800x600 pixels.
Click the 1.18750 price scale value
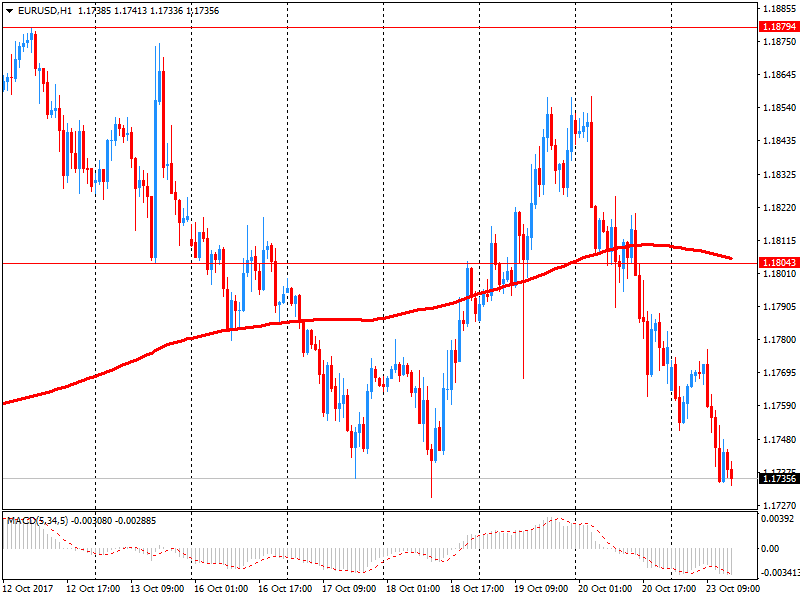coord(779,42)
